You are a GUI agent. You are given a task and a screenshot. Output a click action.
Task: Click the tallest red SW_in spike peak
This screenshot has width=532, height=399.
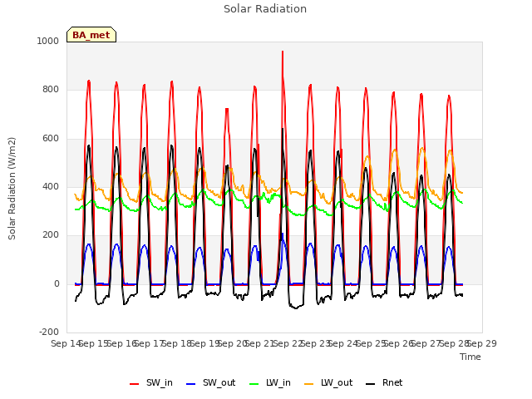tap(283, 52)
